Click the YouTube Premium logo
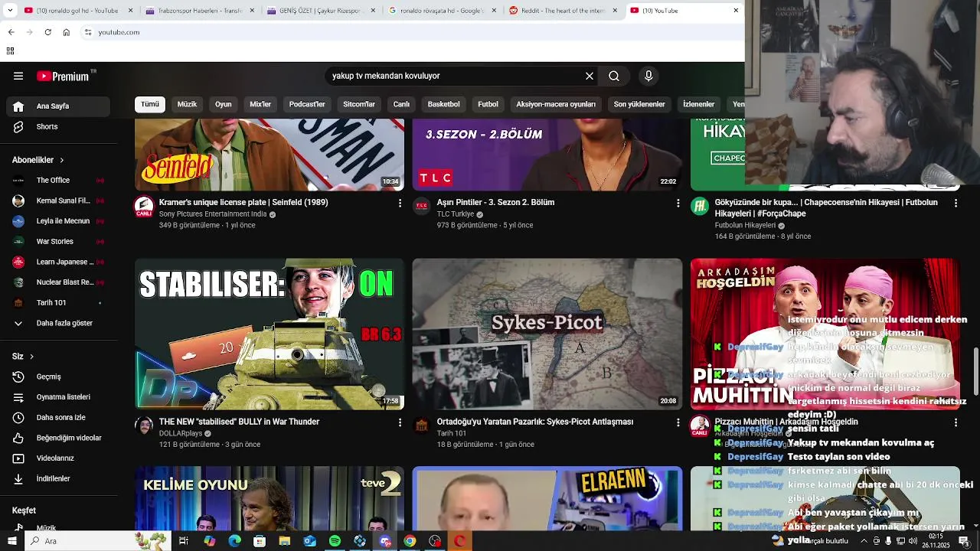 pyautogui.click(x=66, y=76)
